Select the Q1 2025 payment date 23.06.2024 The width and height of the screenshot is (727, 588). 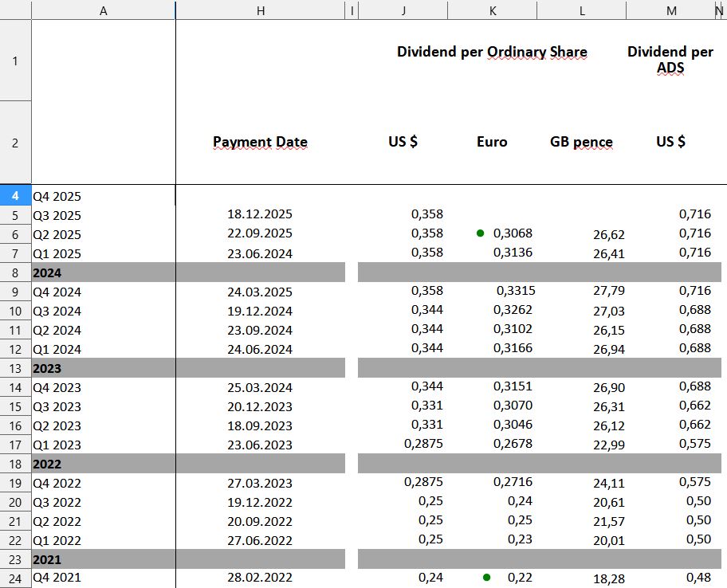260,253
